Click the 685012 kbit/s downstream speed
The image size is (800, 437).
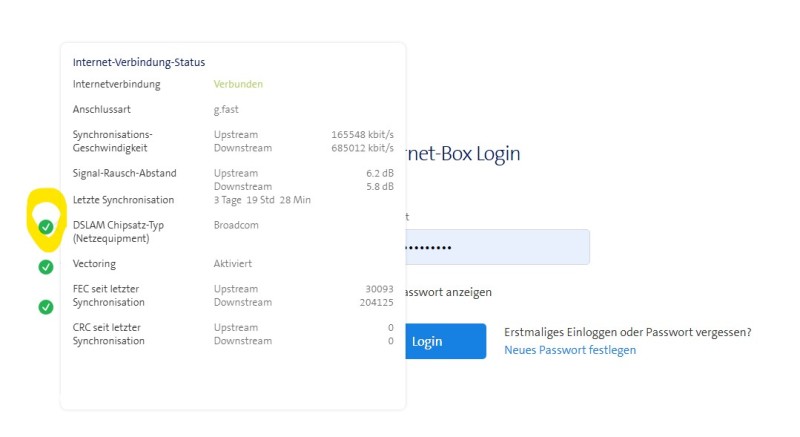pyautogui.click(x=362, y=148)
